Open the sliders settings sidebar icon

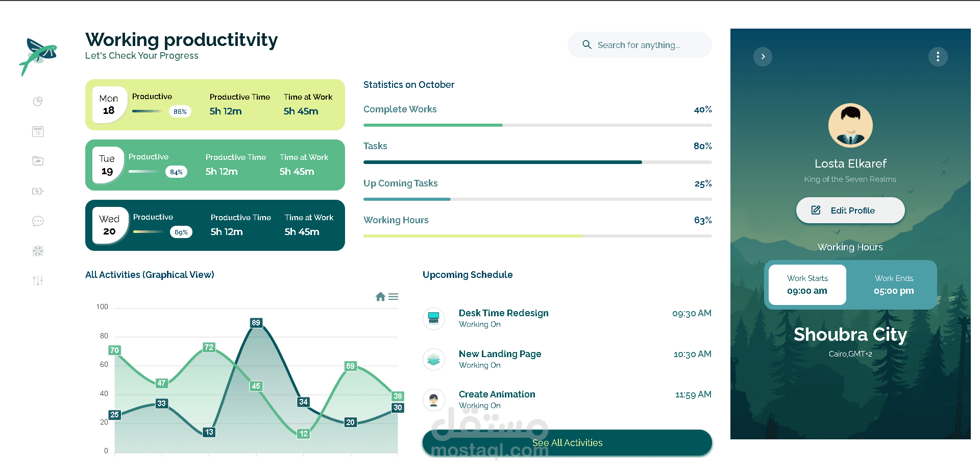click(x=38, y=280)
